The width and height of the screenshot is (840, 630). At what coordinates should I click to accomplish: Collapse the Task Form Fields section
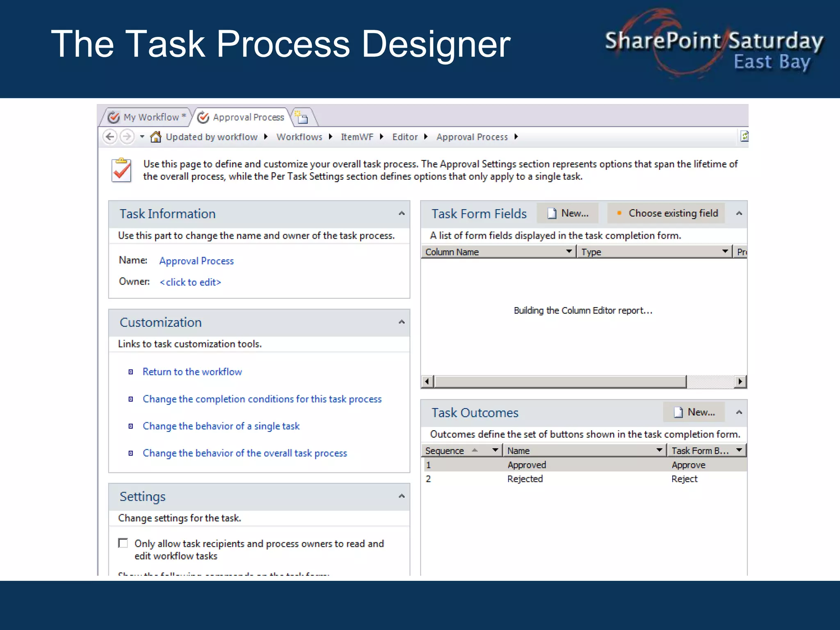click(739, 213)
